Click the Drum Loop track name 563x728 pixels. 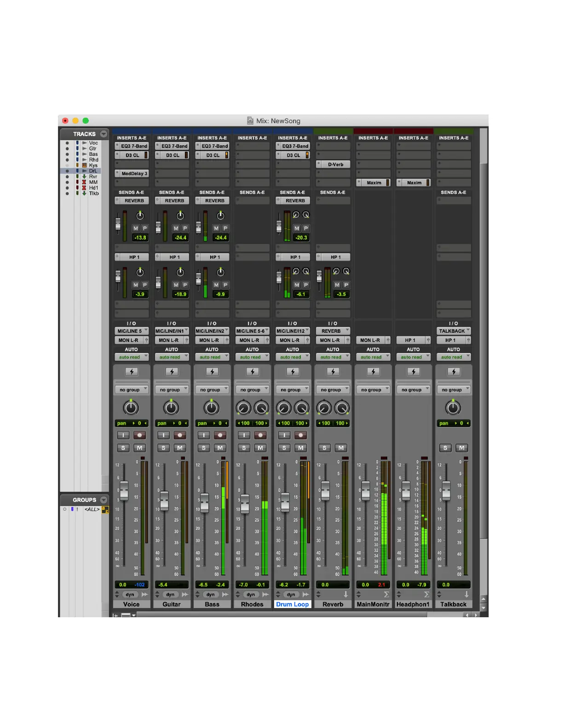click(293, 604)
